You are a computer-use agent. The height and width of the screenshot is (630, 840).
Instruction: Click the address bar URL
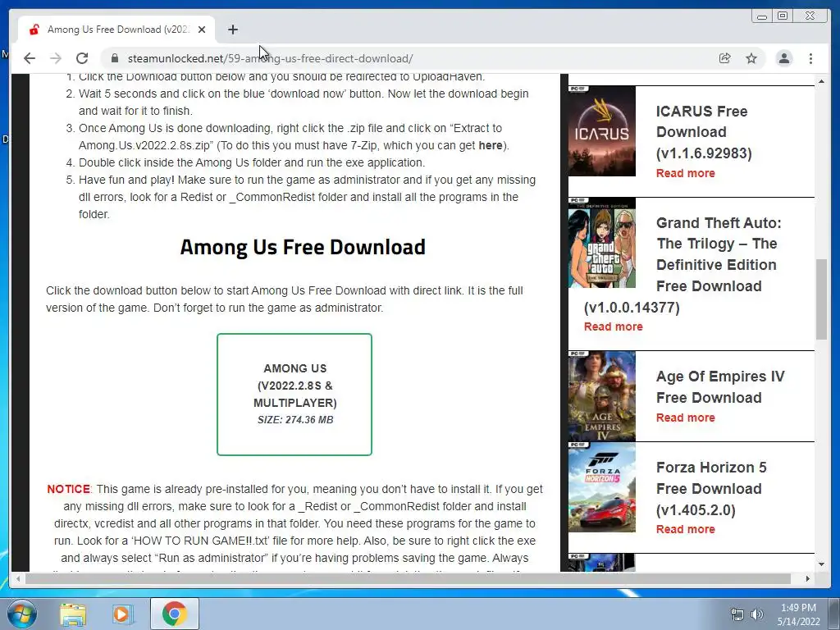[x=270, y=58]
